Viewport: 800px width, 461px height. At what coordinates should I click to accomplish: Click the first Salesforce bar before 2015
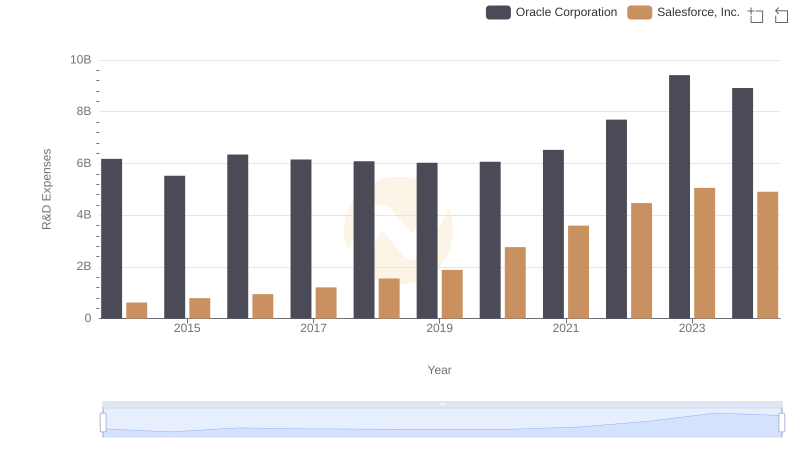point(137,311)
